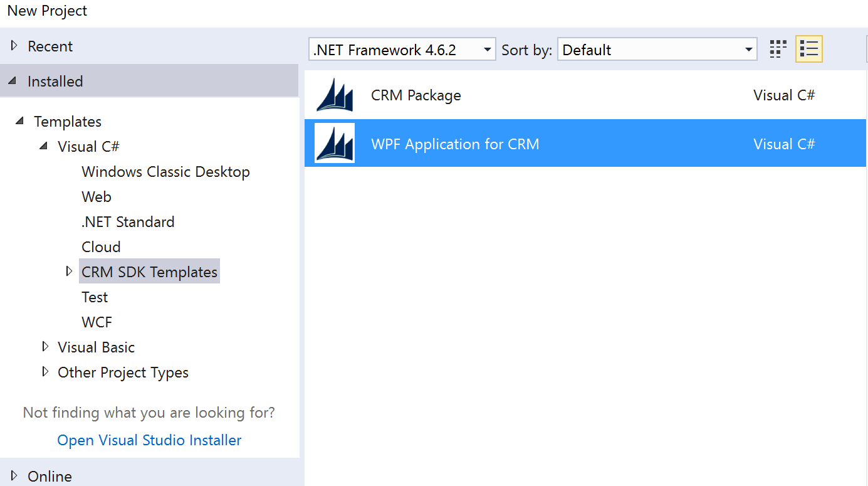Click the Sort by label
The width and height of the screenshot is (868, 486).
[526, 50]
